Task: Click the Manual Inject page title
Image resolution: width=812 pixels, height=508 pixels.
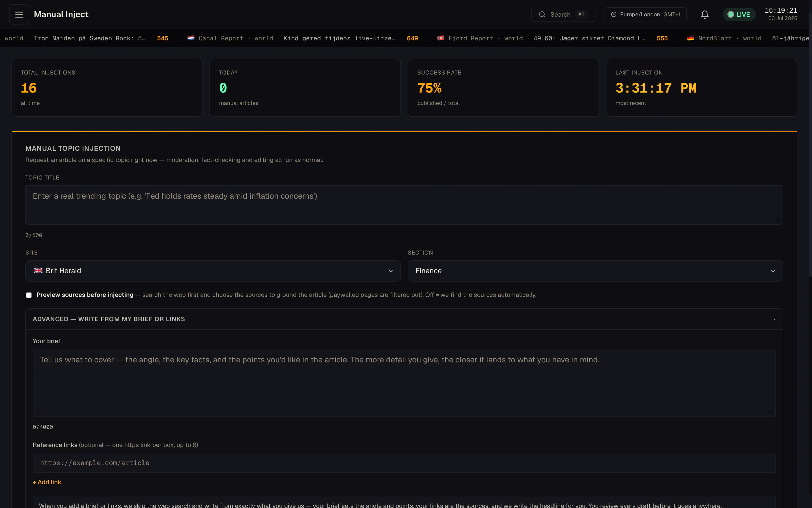Action: point(61,14)
